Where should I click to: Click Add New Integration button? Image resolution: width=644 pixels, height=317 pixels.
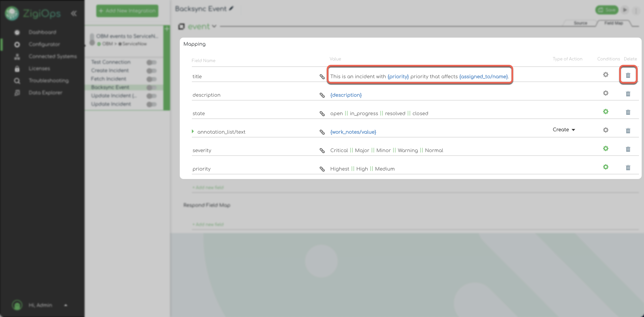coord(127,11)
